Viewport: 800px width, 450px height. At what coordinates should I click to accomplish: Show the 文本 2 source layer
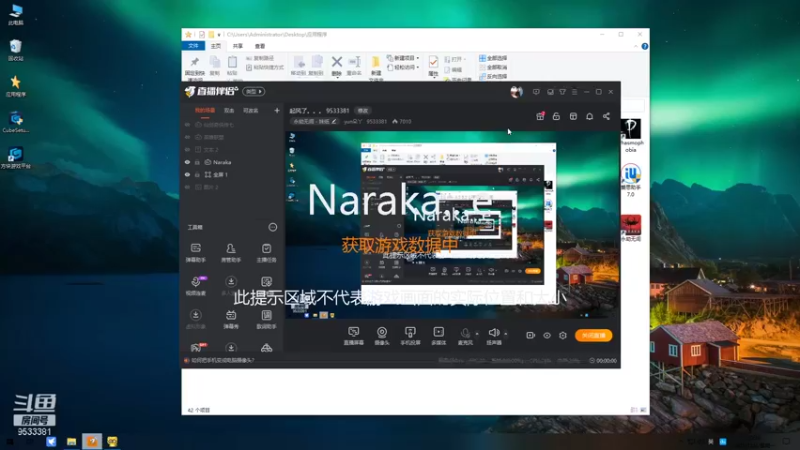187,149
